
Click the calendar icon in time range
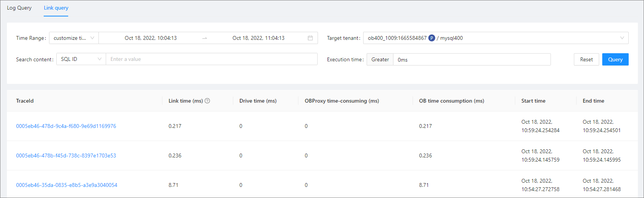pos(310,38)
